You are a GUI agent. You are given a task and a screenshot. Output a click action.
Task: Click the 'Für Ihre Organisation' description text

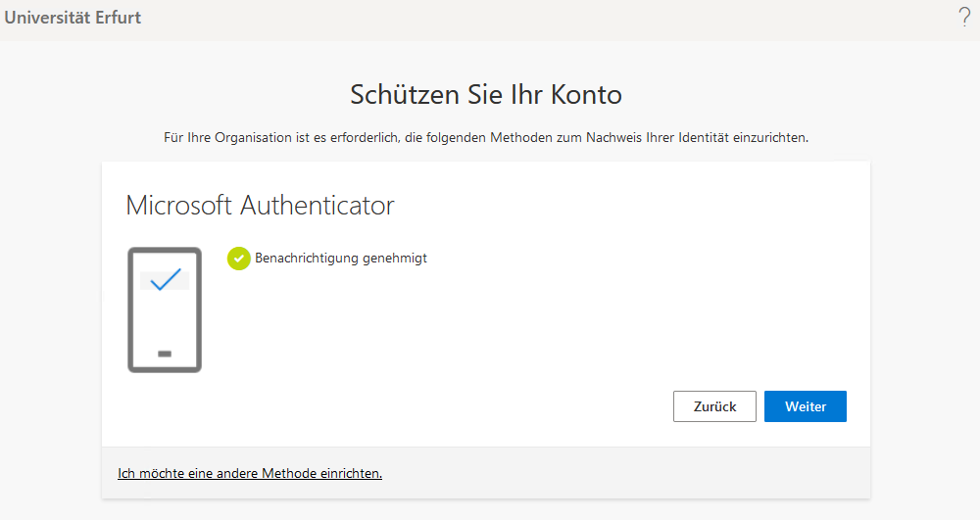(x=486, y=138)
